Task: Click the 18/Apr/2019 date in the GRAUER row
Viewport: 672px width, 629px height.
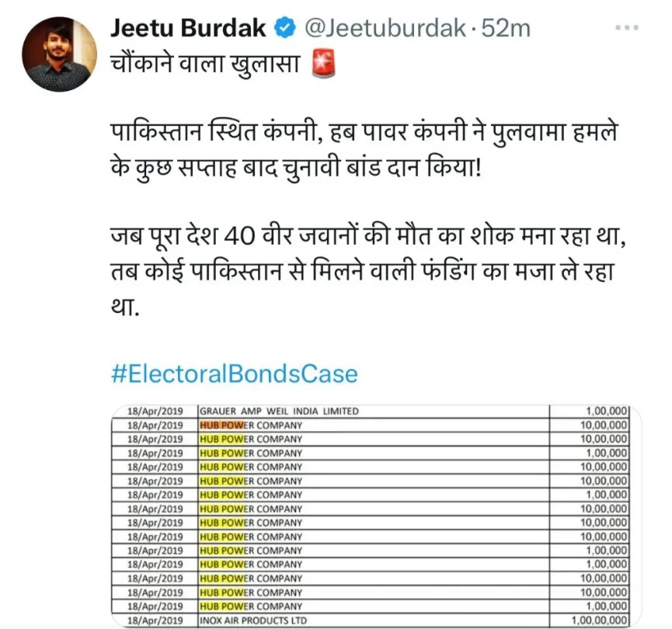Action: 155,412
